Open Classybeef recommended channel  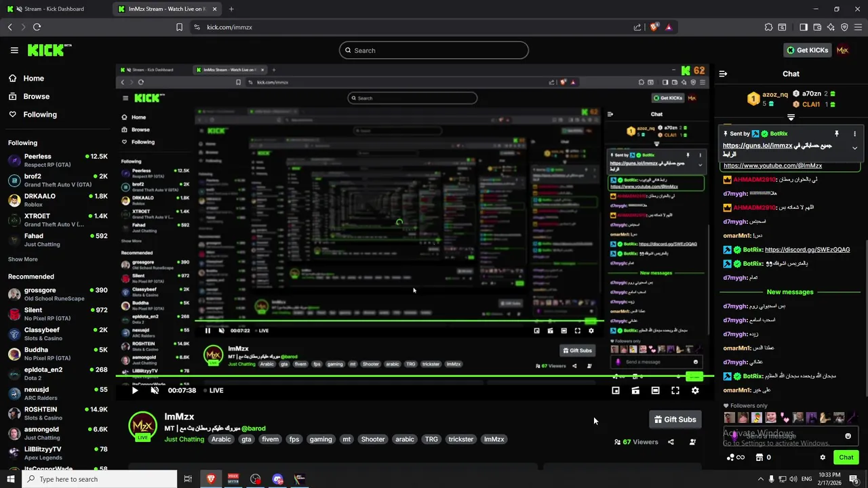[58, 333]
